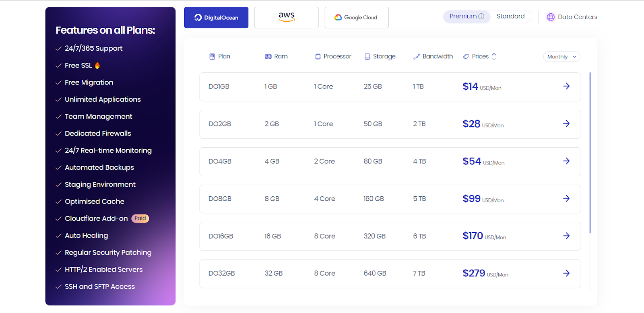The height and width of the screenshot is (313, 644).
Task: Click the Paid badge beside Cloudflare Add-on
Action: (140, 218)
